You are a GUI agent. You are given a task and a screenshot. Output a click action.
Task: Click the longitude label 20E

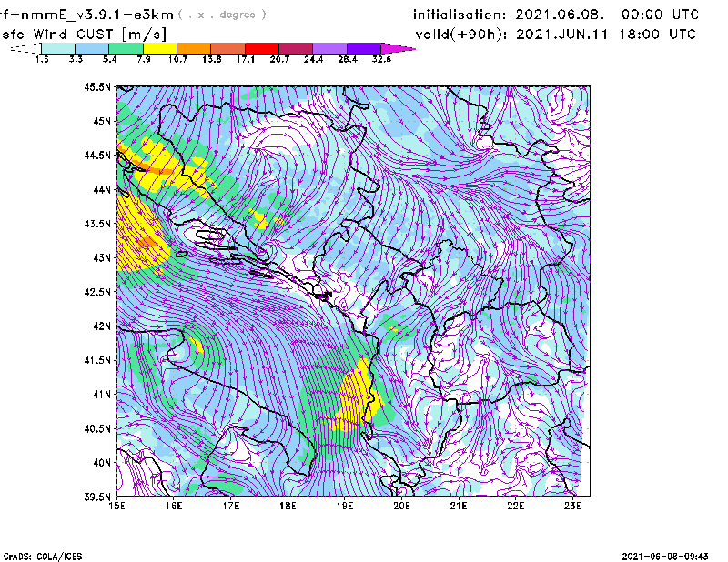(401, 506)
